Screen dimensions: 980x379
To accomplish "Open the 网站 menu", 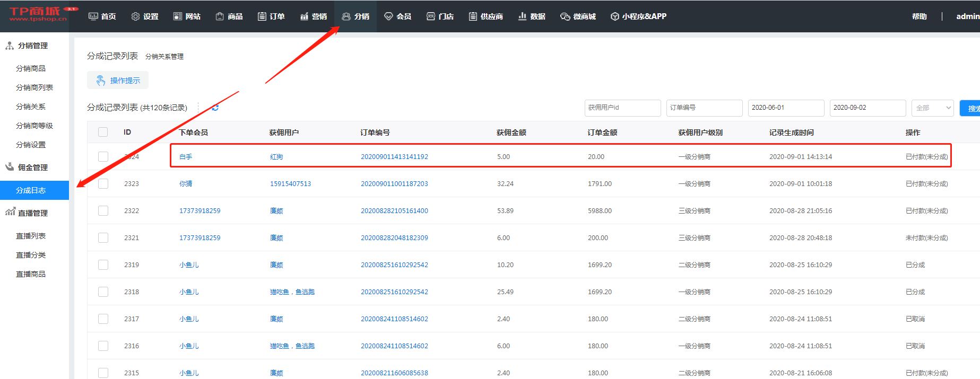I will coord(187,16).
